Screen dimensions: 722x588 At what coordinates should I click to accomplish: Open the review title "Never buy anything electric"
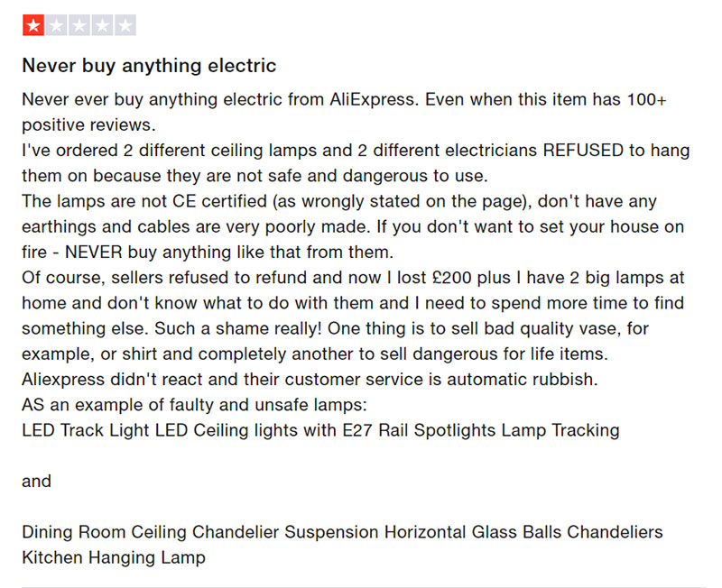point(149,66)
